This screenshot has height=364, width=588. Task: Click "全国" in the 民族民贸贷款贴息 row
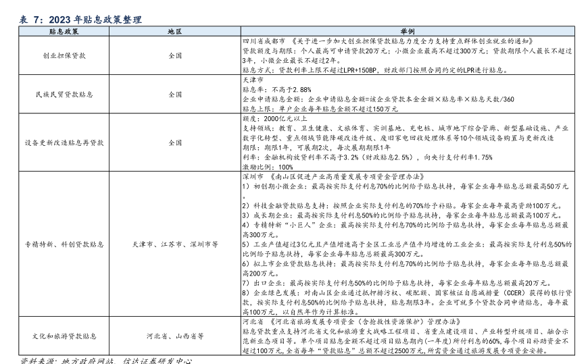click(174, 95)
